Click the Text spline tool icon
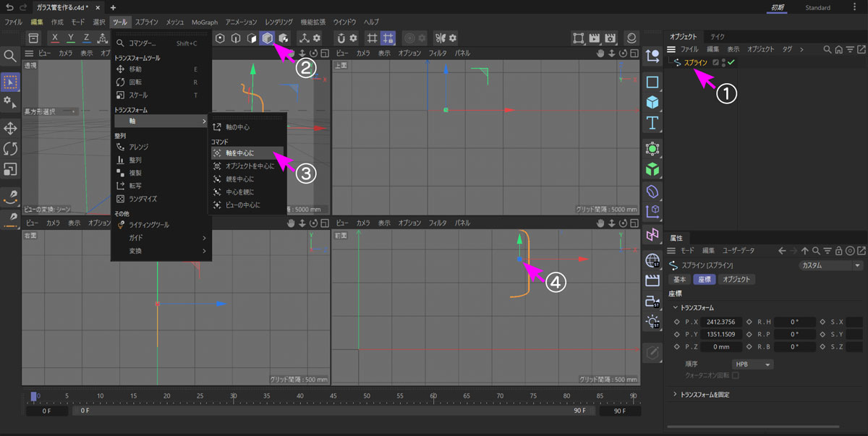This screenshot has width=868, height=436. point(652,122)
